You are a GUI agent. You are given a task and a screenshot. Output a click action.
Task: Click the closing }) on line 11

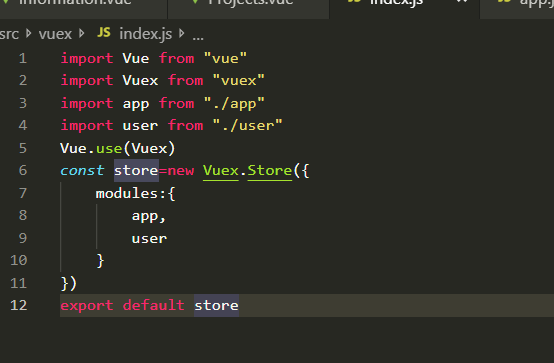point(69,283)
